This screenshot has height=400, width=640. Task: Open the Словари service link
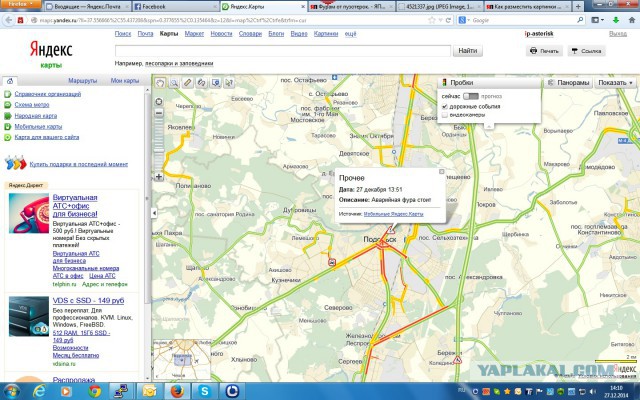pyautogui.click(x=250, y=34)
